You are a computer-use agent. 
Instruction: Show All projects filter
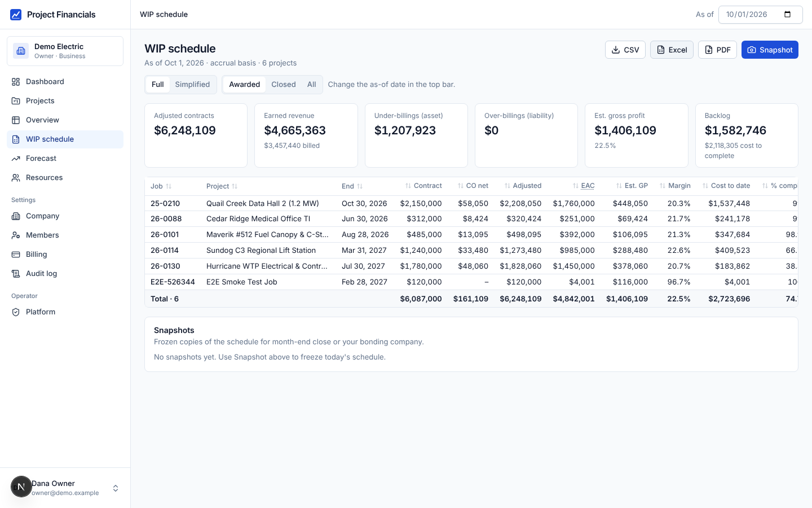[311, 85]
